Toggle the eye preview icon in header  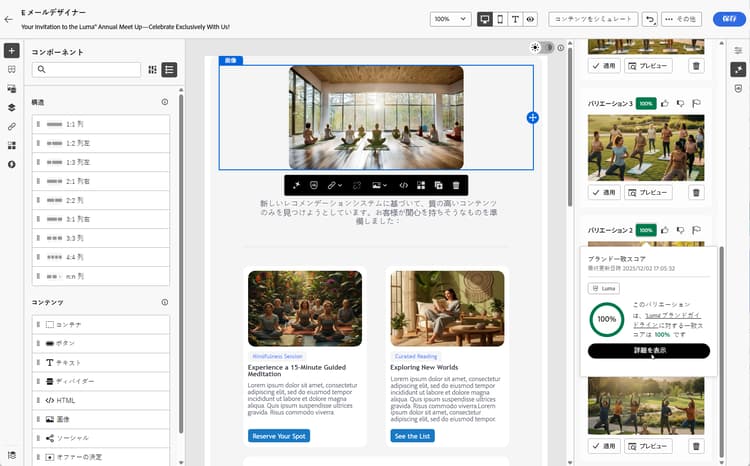530,19
